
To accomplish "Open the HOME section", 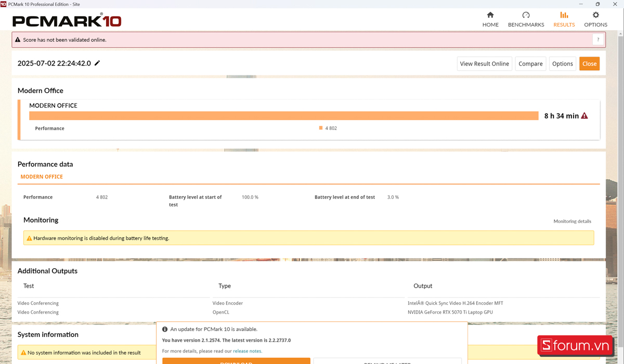I will pyautogui.click(x=490, y=19).
